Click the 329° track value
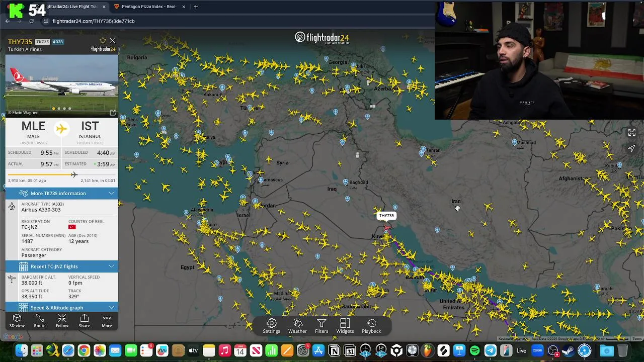This screenshot has width=644, height=362. point(74,297)
